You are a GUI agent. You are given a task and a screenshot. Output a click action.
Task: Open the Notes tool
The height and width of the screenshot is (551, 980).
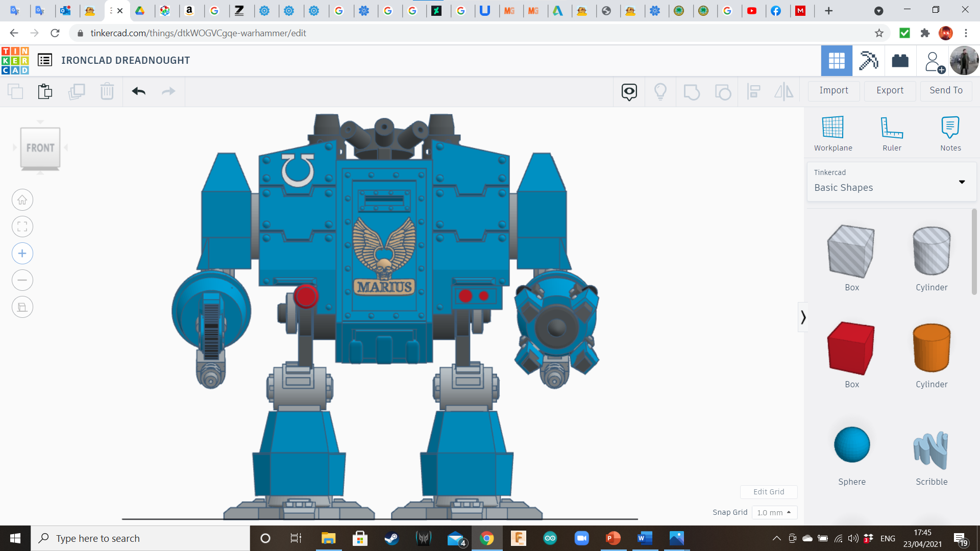(x=950, y=132)
